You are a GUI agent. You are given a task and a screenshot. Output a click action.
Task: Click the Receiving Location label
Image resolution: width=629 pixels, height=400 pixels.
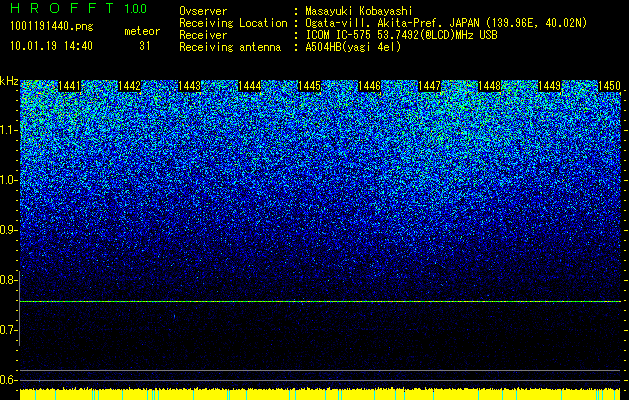[233, 23]
